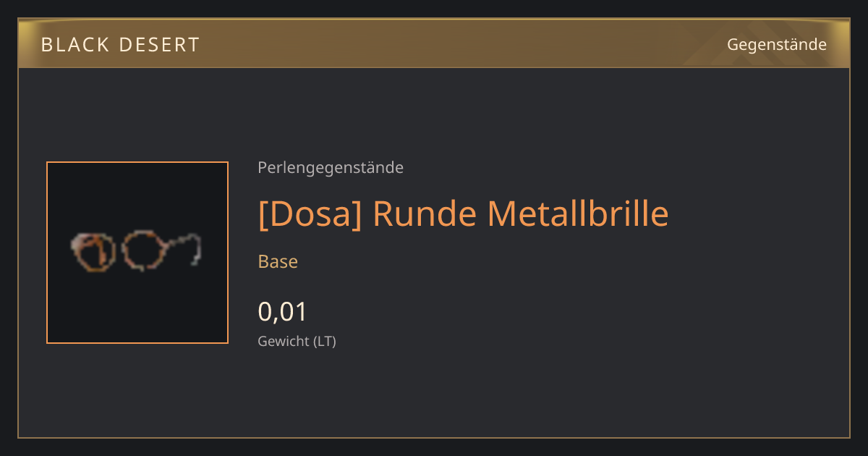Select the Base enhancement level label
The image size is (868, 456).
tap(278, 261)
